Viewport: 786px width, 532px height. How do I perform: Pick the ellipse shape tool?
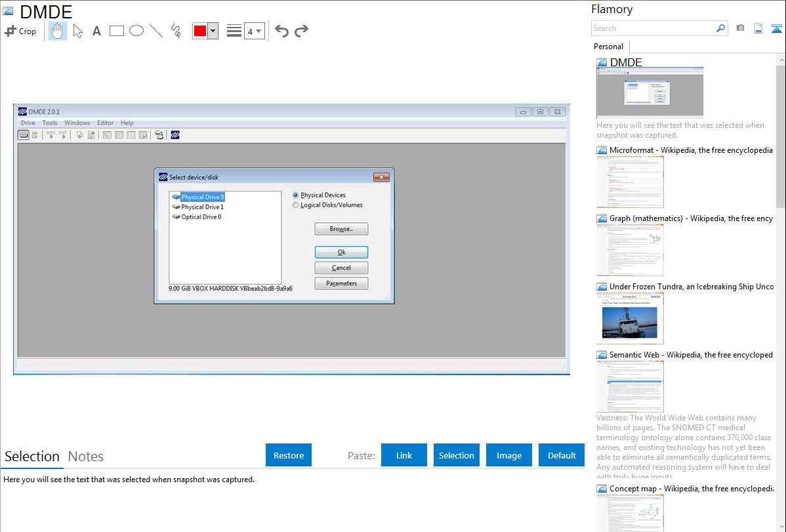(x=136, y=31)
